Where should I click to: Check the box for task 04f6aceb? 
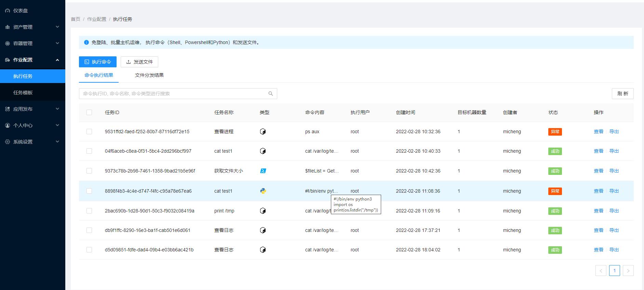click(89, 151)
